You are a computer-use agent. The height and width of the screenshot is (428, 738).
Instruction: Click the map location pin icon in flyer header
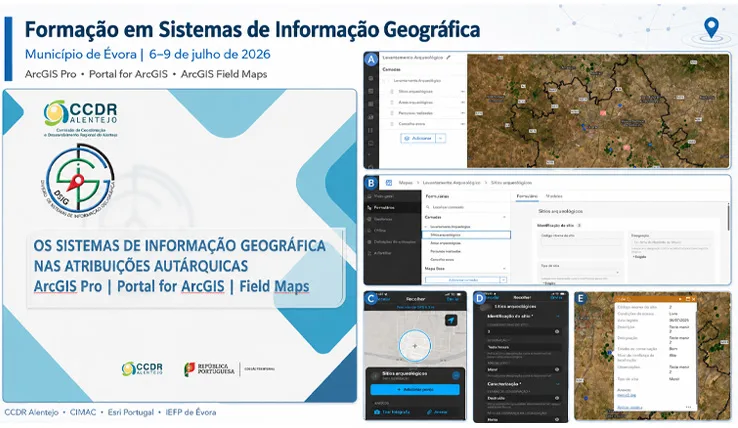[x=711, y=28]
